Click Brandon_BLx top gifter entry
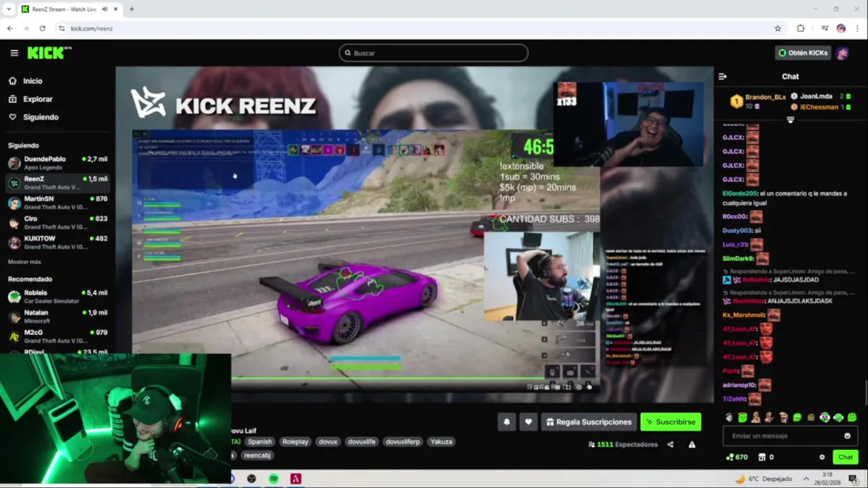The width and height of the screenshot is (868, 488). [758, 101]
